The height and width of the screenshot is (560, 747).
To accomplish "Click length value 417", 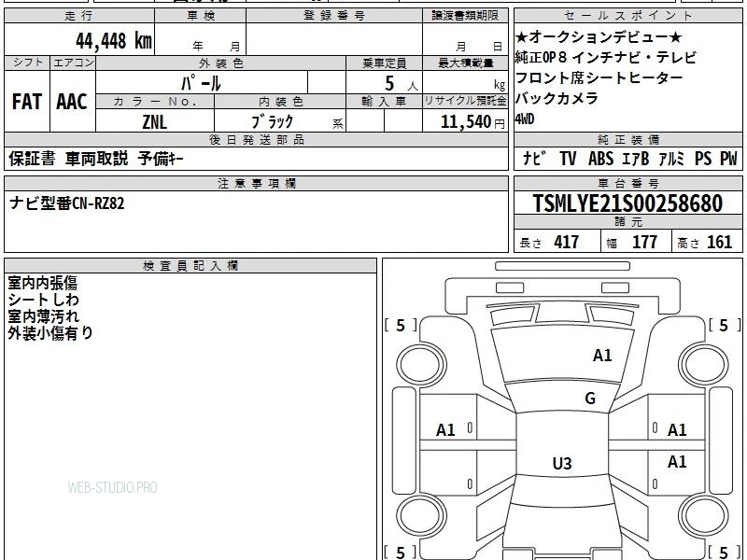I will click(x=567, y=243).
